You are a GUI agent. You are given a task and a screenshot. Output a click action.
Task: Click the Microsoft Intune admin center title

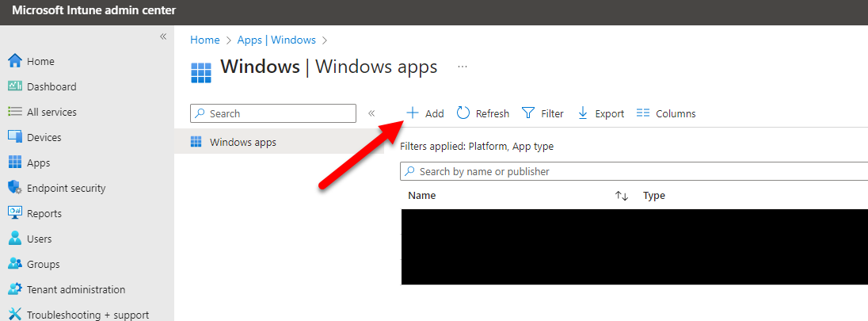pos(94,10)
